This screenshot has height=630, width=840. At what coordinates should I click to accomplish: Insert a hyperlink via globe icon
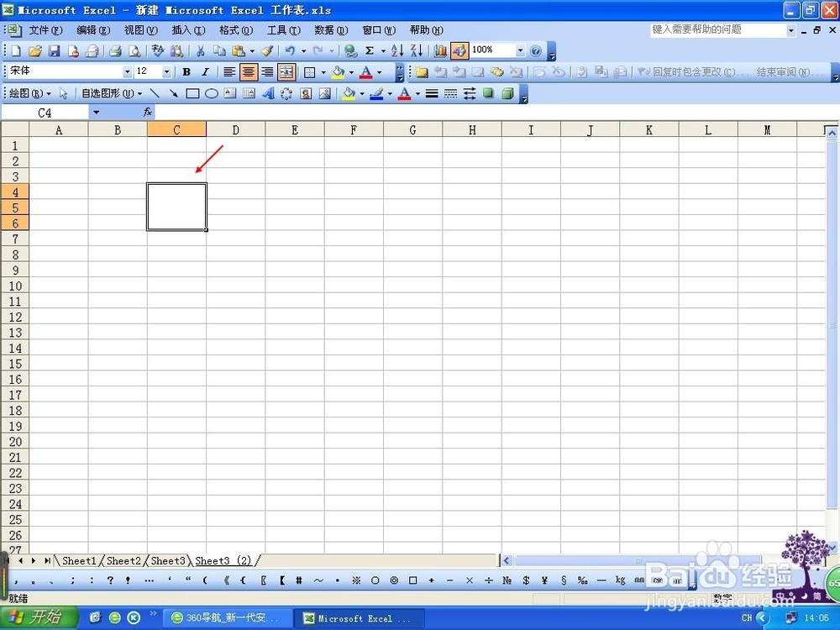coord(350,51)
